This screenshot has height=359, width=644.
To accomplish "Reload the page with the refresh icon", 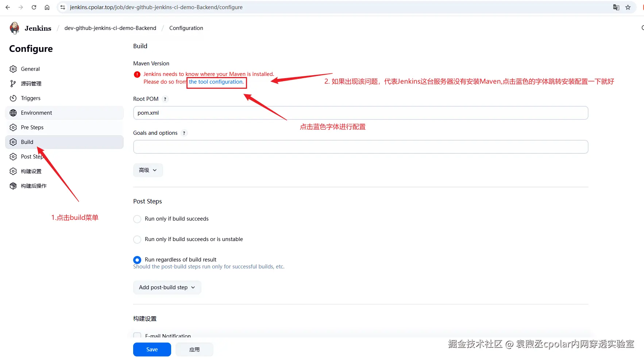I will point(34,7).
